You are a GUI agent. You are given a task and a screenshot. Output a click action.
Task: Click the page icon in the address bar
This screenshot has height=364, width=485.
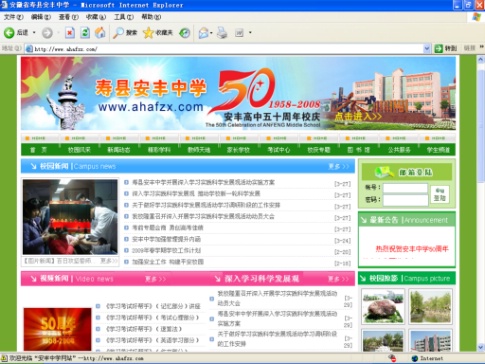coord(29,49)
